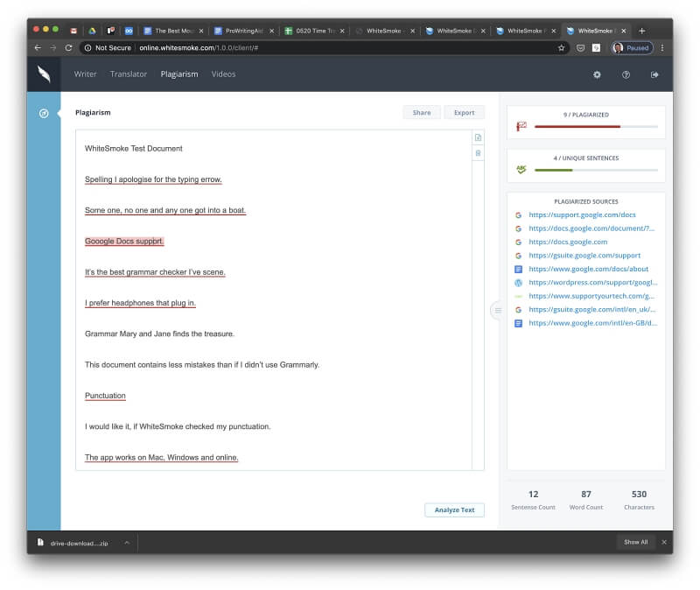Viewport: 700px width, 590px height.
Task: Click the red plagiarized progress bar
Action: coord(577,127)
